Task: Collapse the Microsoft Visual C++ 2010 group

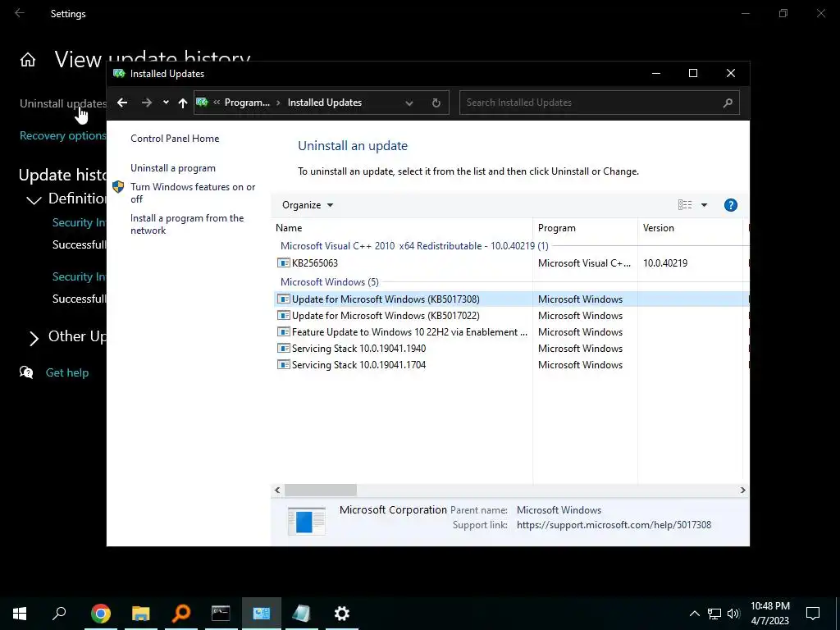Action: [x=414, y=246]
